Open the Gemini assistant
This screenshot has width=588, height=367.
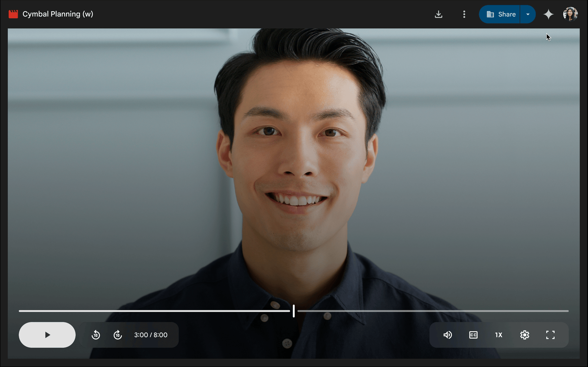coord(548,14)
